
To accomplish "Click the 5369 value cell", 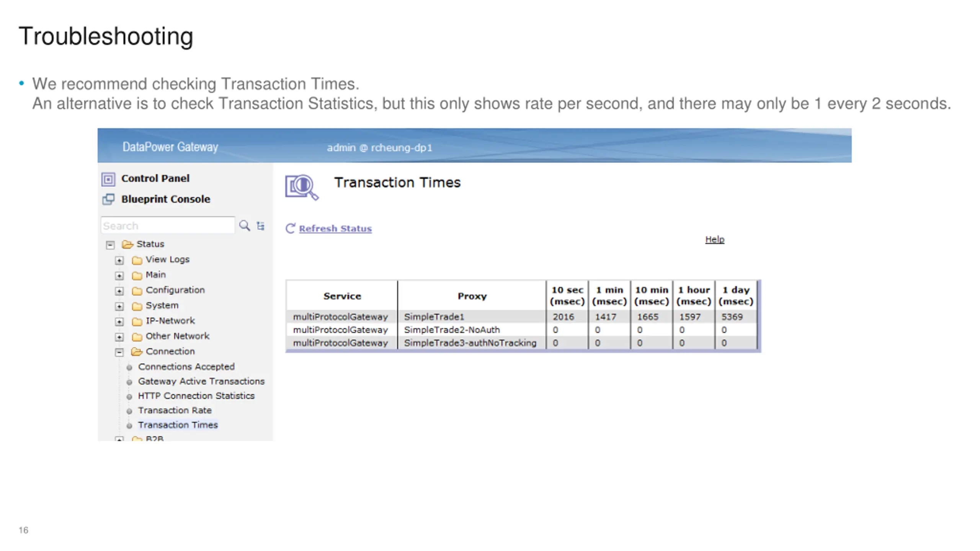I will [x=736, y=317].
